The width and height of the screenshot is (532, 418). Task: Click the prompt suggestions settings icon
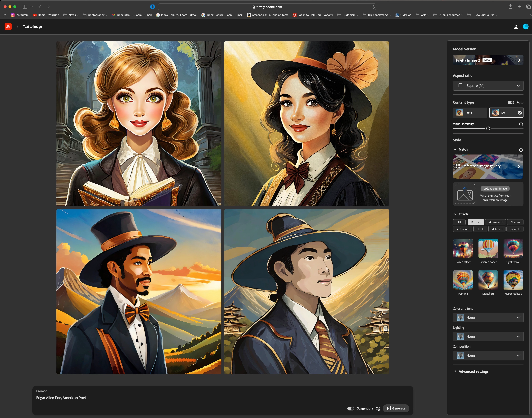click(x=378, y=409)
